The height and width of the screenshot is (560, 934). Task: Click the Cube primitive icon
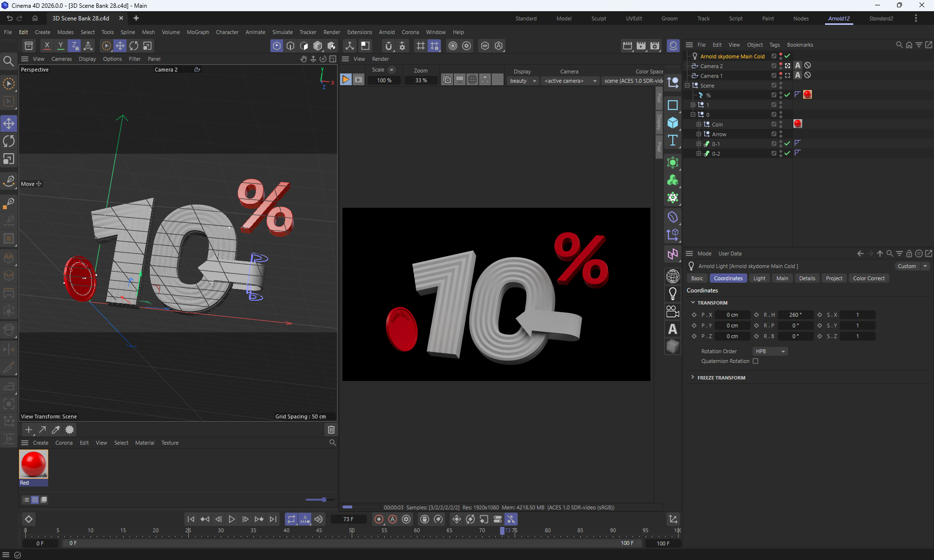(673, 123)
